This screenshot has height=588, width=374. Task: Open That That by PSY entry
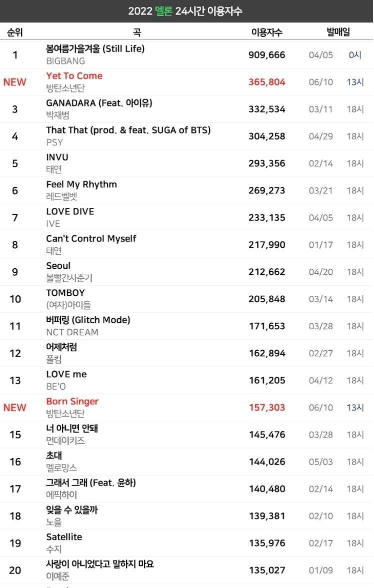(x=128, y=130)
